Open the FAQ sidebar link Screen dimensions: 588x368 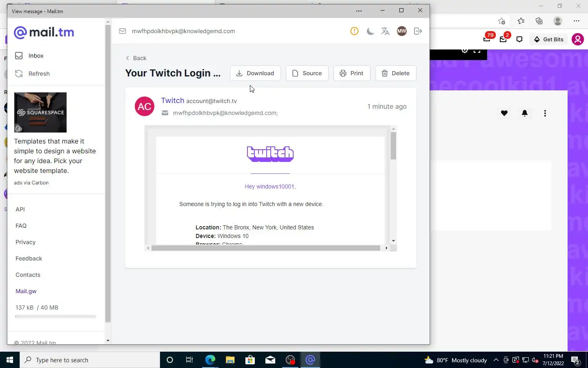(21, 226)
